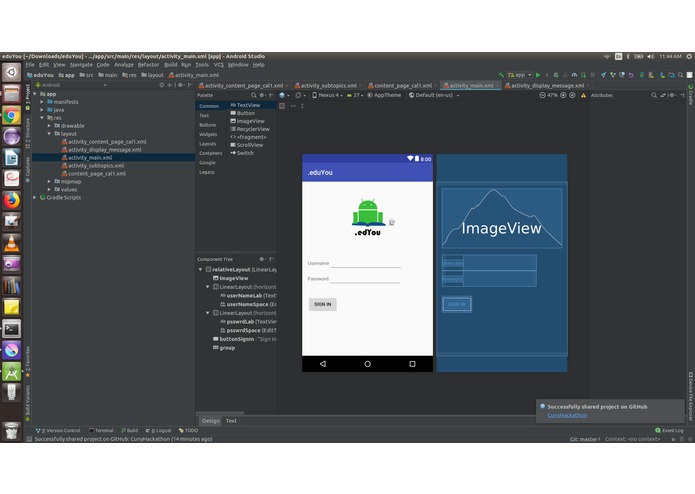Image resolution: width=695 pixels, height=494 pixels.
Task: Click the Android home circle in preview
Action: [367, 364]
